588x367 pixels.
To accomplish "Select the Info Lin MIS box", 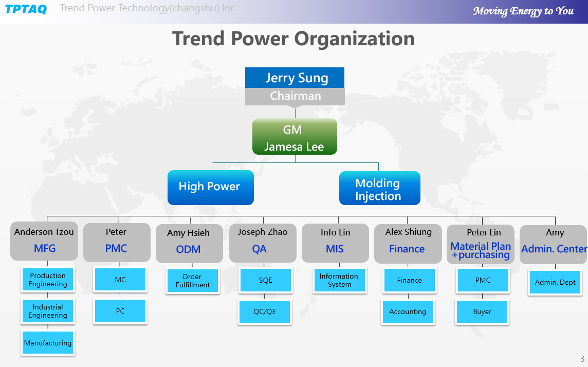I will (x=335, y=243).
